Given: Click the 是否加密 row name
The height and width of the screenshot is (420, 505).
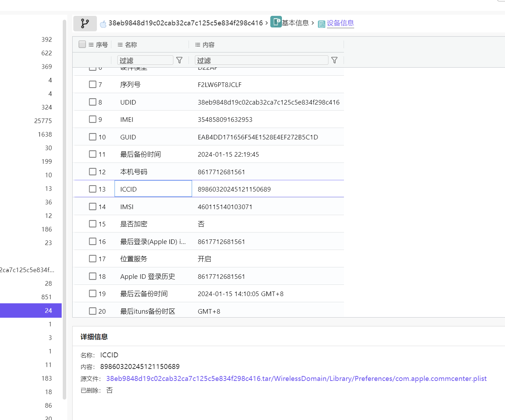Looking at the screenshot, I should pyautogui.click(x=134, y=224).
